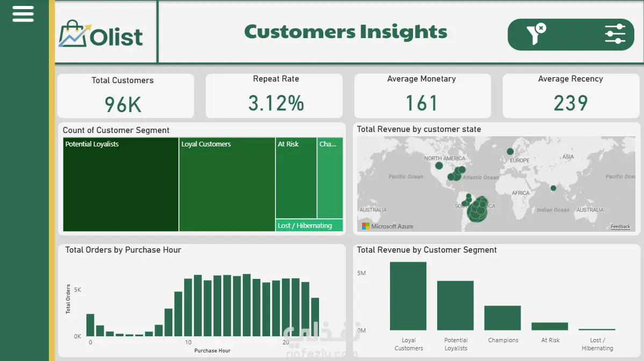Select the Champions treemap tile
The image size is (644, 361).
tap(330, 178)
